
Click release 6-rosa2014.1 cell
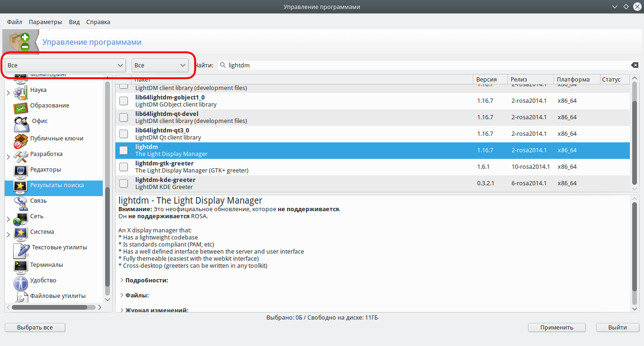(529, 183)
